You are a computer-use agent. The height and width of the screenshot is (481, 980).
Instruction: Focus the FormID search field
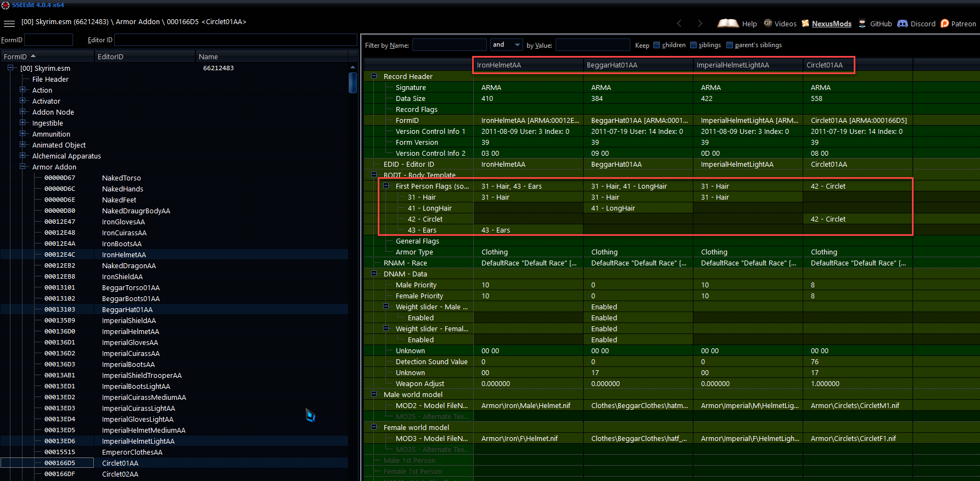49,40
